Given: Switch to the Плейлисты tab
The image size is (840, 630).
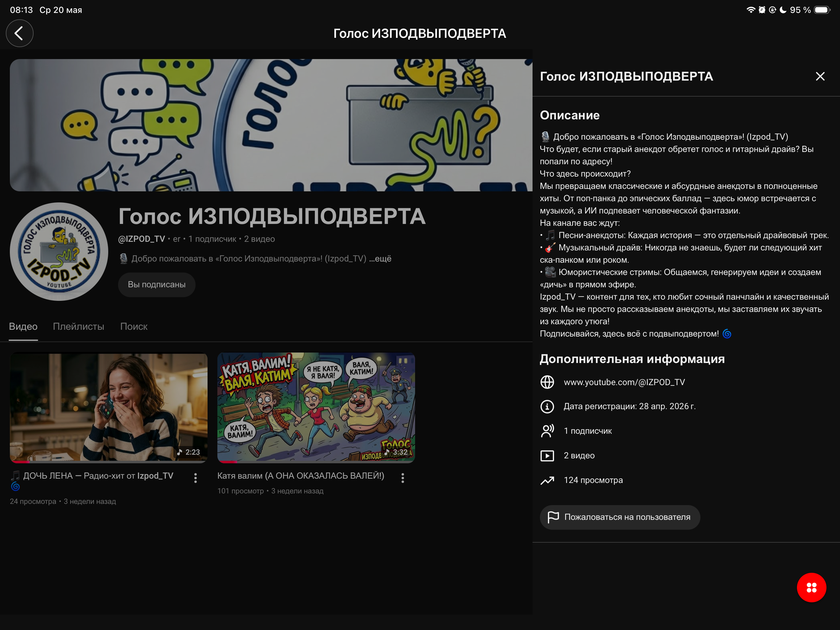Looking at the screenshot, I should pyautogui.click(x=78, y=326).
